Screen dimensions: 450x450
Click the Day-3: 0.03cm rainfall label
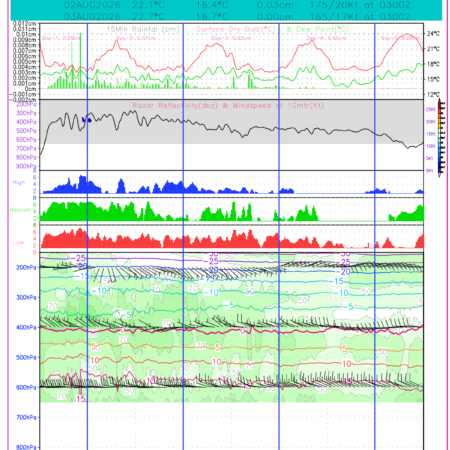pos(231,38)
